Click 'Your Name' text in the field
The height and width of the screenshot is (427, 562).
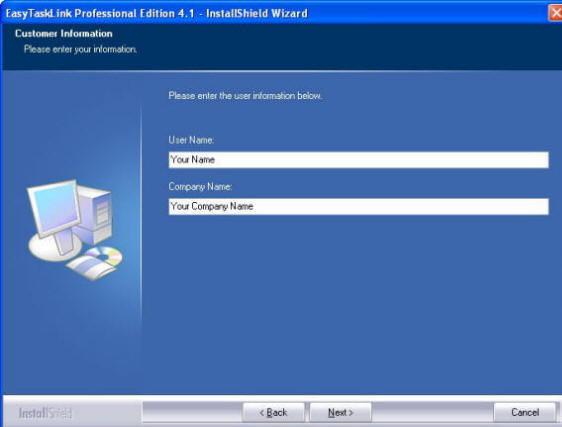click(193, 160)
